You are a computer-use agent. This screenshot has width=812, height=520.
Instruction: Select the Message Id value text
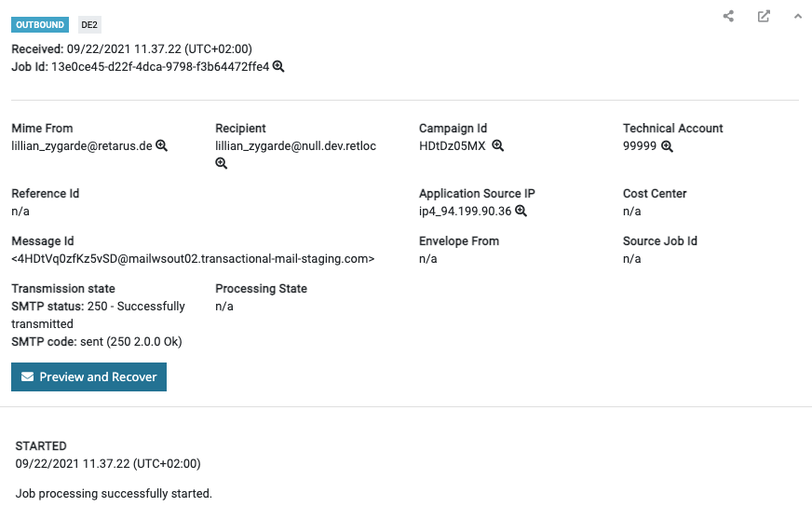pyautogui.click(x=193, y=258)
